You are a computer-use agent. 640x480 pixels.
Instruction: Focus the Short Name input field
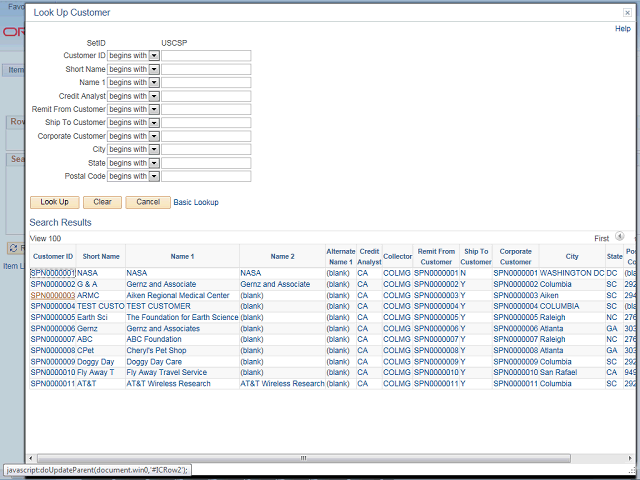[206, 69]
